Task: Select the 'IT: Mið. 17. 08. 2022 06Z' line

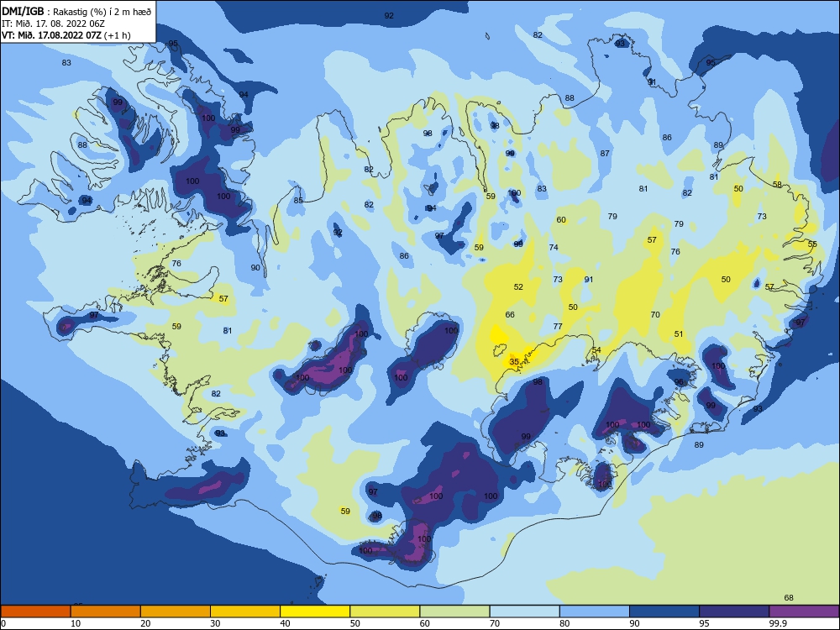Action: point(53,24)
